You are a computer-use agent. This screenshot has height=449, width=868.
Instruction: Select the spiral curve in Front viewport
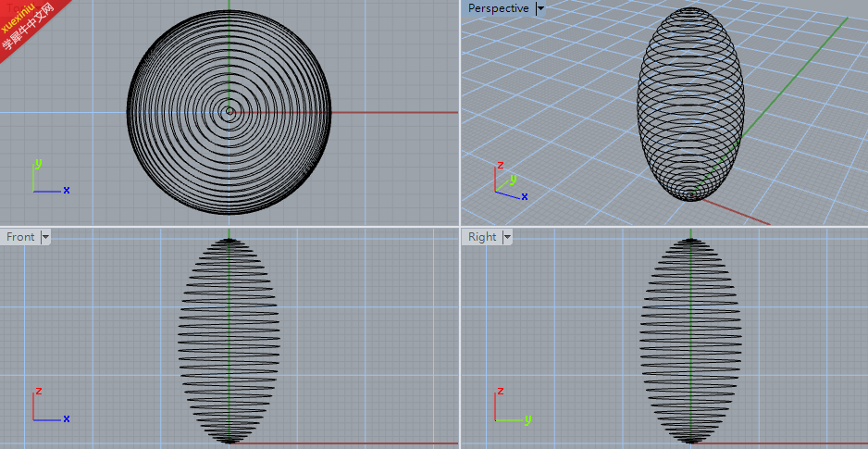pyautogui.click(x=229, y=341)
